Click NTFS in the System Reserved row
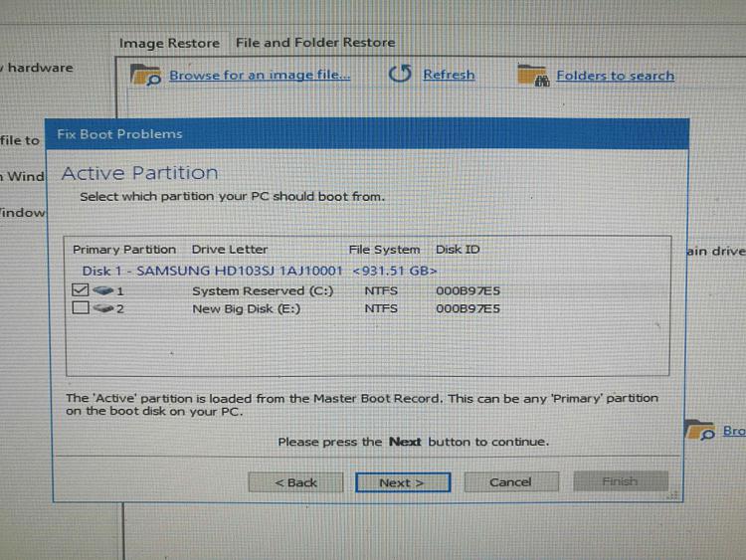 (381, 290)
